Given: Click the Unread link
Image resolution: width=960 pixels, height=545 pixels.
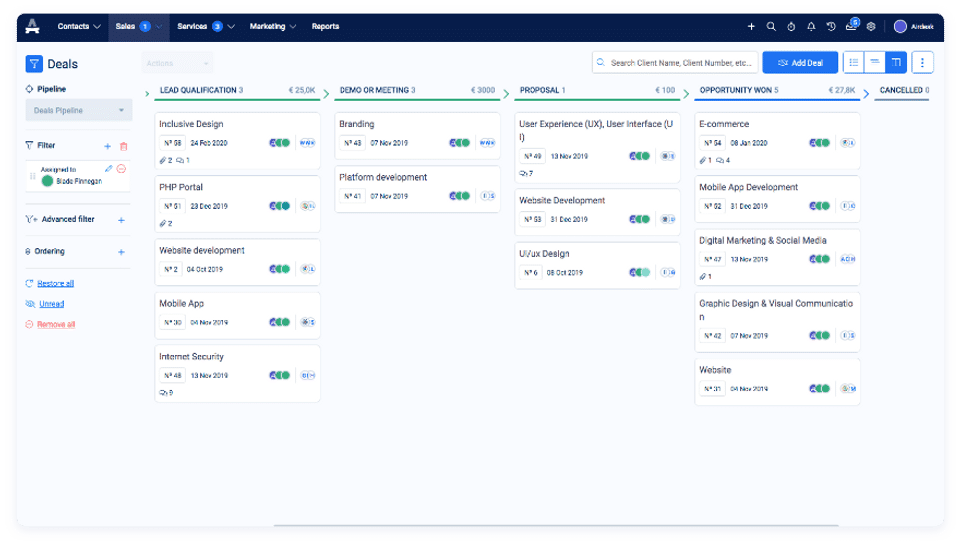Looking at the screenshot, I should (x=51, y=304).
